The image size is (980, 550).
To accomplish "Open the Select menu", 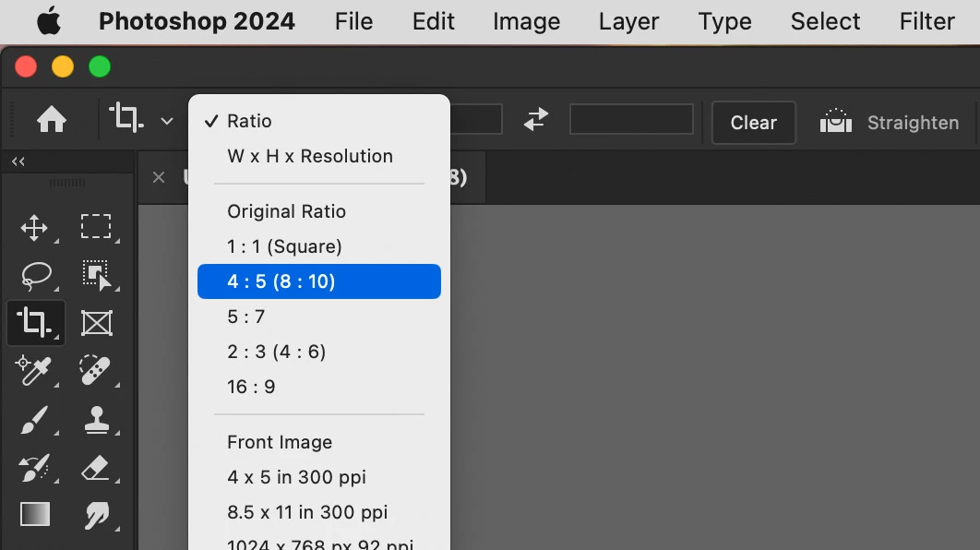I will pyautogui.click(x=826, y=21).
